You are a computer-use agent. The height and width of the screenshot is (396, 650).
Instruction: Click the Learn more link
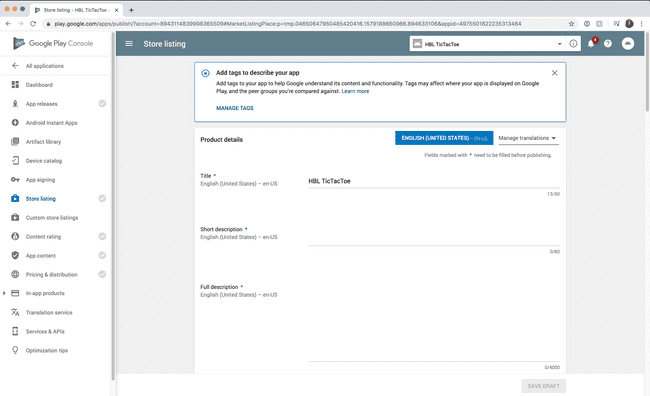pos(355,91)
